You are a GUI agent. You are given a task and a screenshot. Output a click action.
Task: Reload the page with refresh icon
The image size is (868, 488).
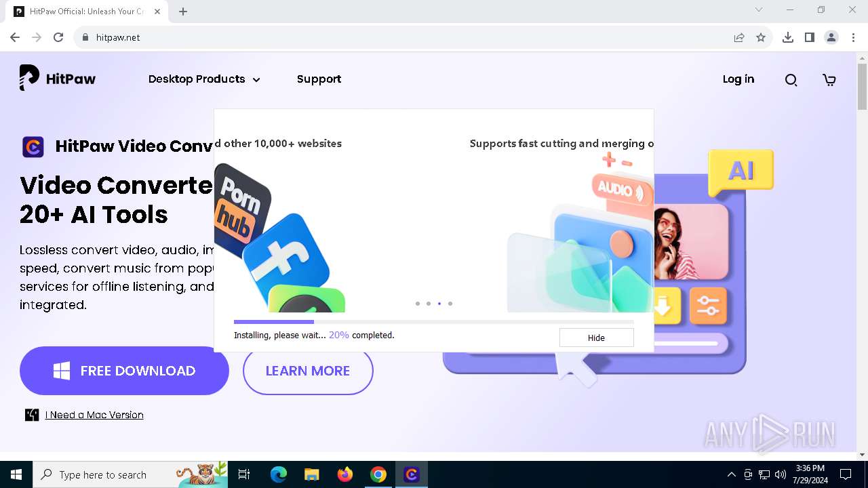tap(58, 37)
